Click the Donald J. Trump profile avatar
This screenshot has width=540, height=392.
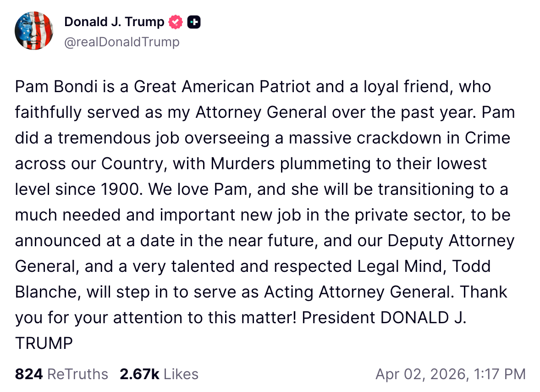pos(34,30)
